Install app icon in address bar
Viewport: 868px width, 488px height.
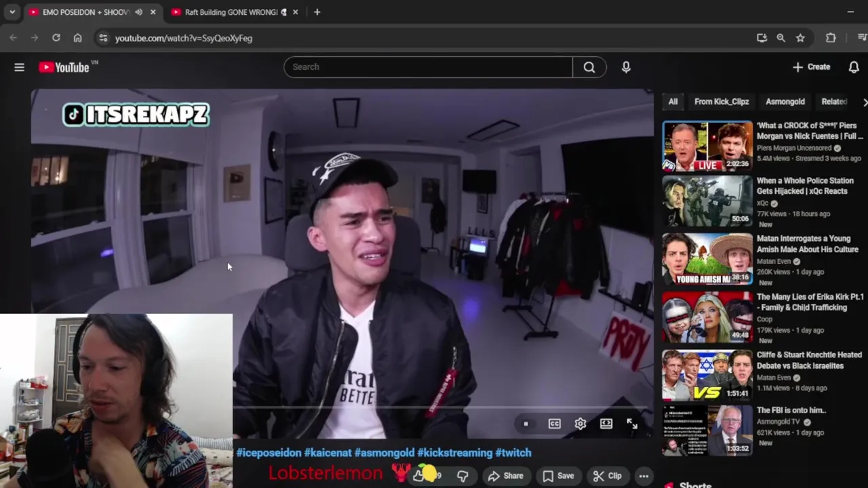[762, 38]
